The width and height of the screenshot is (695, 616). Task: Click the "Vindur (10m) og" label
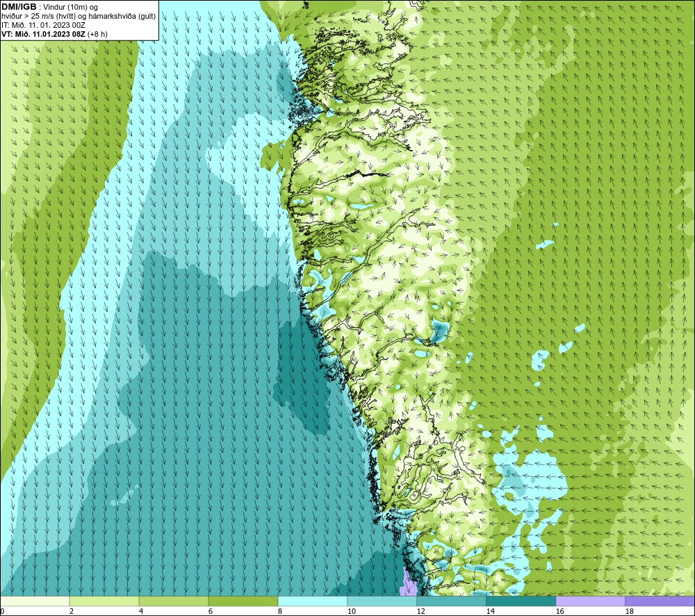(71, 8)
